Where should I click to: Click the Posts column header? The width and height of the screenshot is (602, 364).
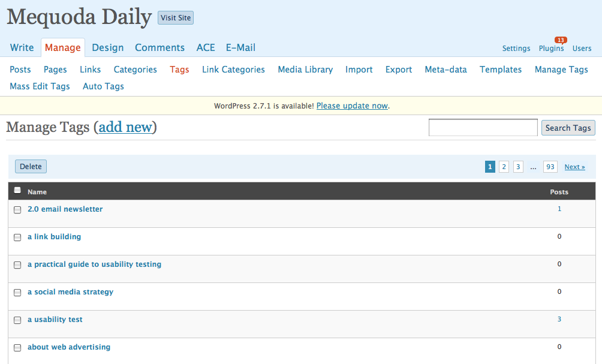tap(559, 192)
